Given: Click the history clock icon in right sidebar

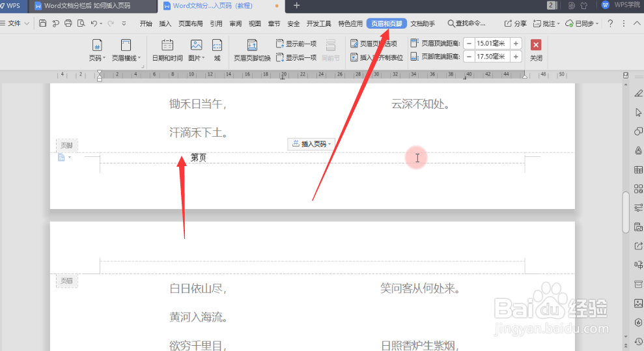Looking at the screenshot, I should pos(638,342).
